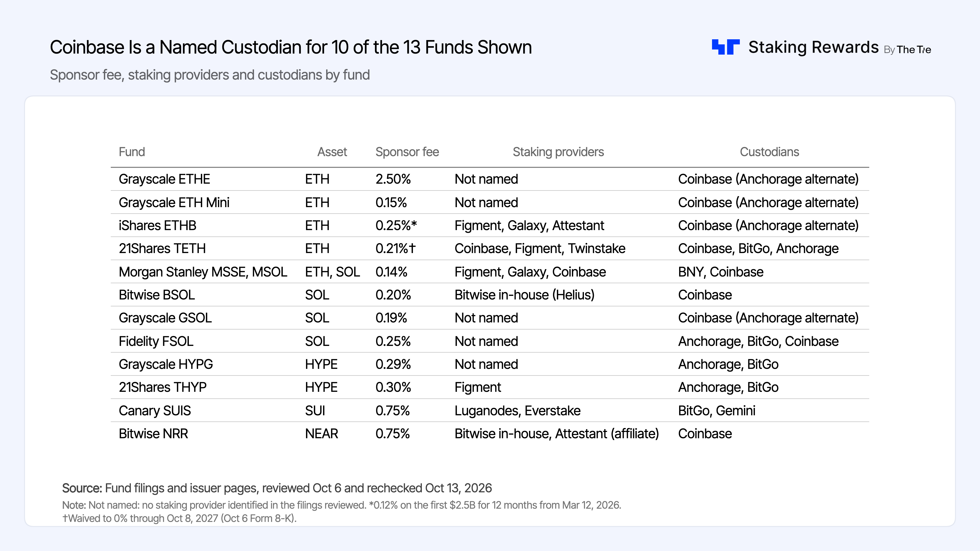Click the 'NEAR' asset cell
The image size is (980, 551).
(322, 433)
